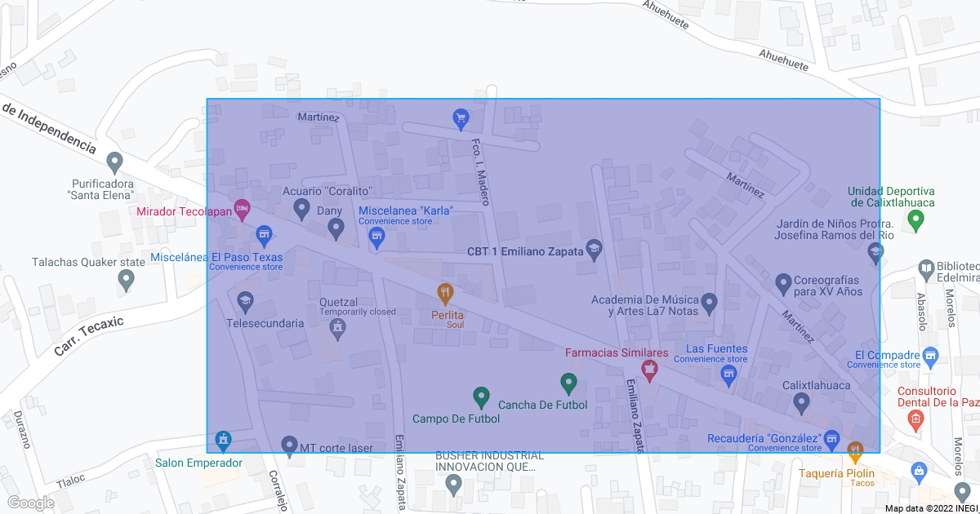Open the CBT 1 Emiliano Zapata school marker
This screenshot has width=980, height=514.
coord(595,250)
